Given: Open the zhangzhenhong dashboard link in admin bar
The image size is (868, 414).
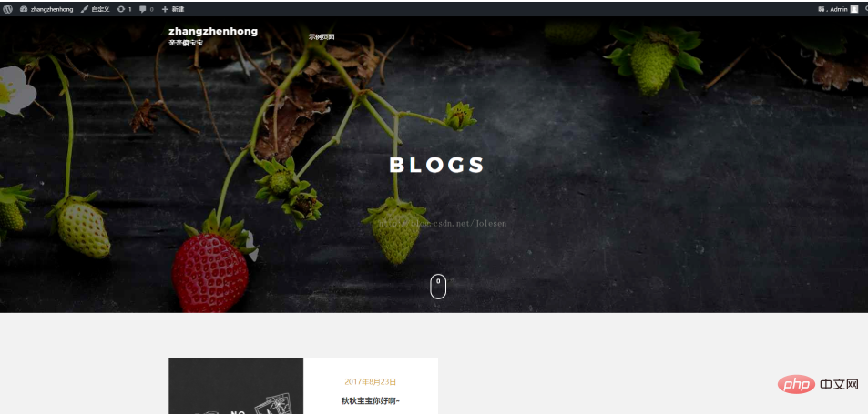Looking at the screenshot, I should coord(46,9).
